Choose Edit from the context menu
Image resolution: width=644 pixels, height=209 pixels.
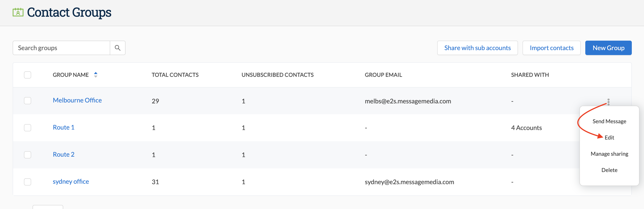tap(609, 137)
